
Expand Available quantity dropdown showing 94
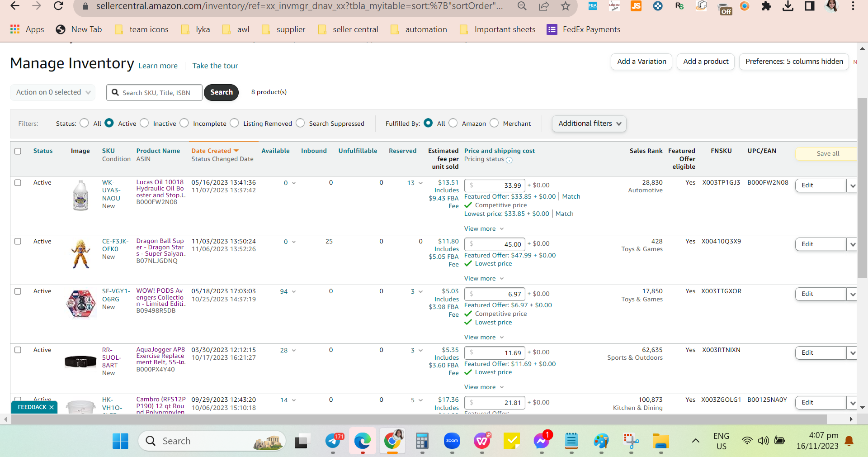click(x=288, y=291)
